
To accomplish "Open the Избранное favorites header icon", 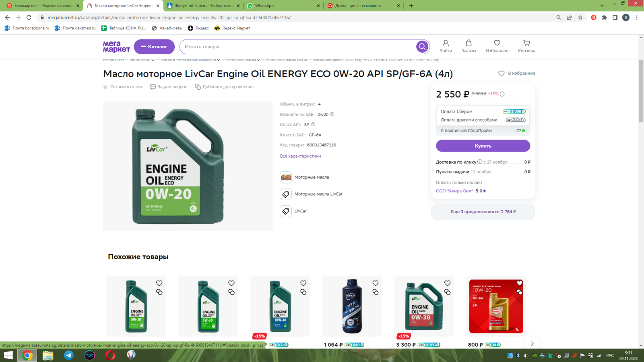I will click(497, 46).
